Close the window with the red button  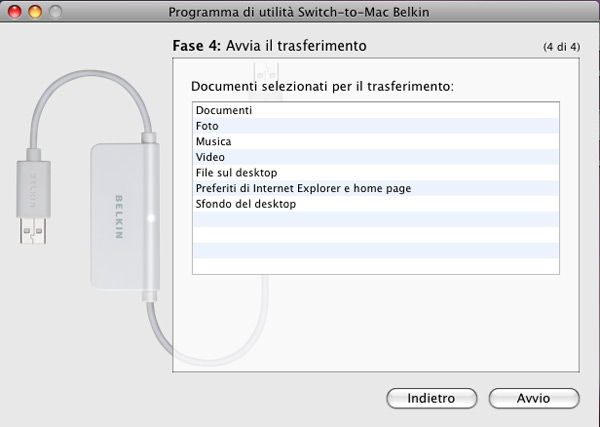(13, 11)
